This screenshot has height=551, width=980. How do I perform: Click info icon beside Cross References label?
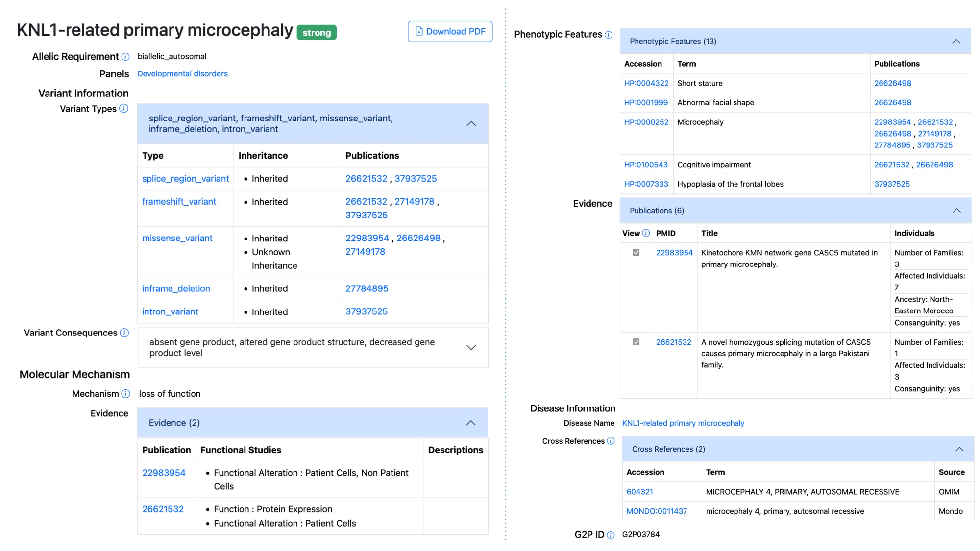click(x=611, y=441)
